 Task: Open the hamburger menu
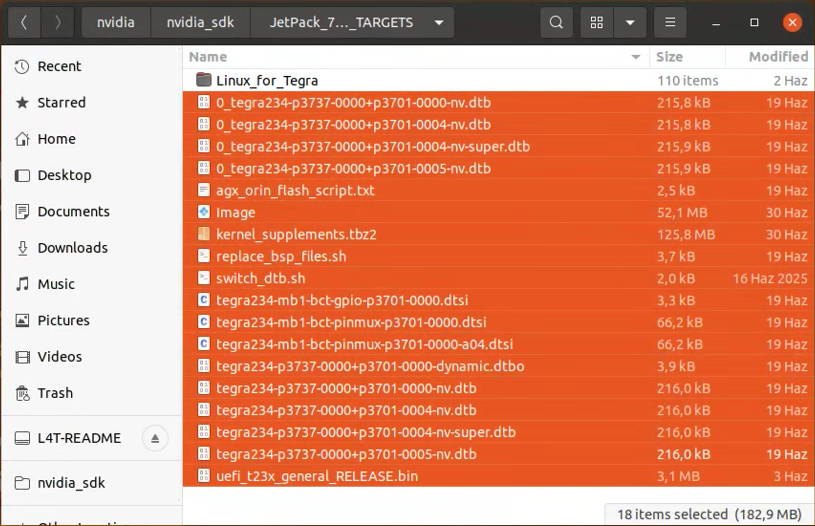670,22
